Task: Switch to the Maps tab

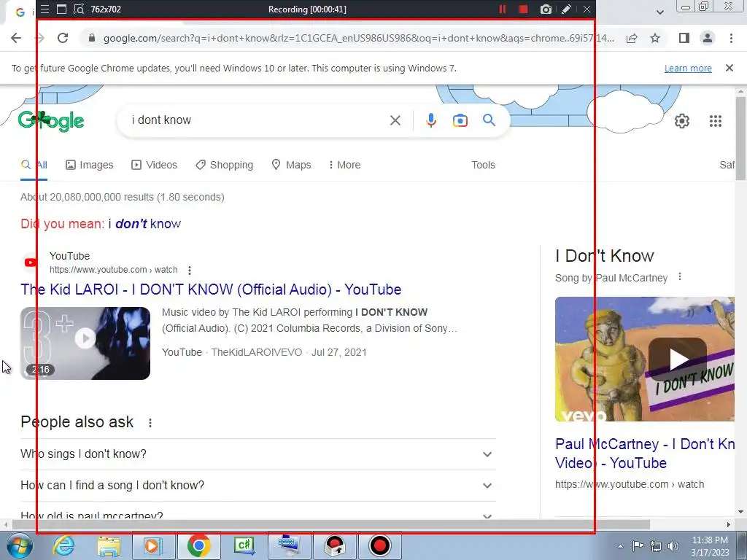Action: pos(291,166)
